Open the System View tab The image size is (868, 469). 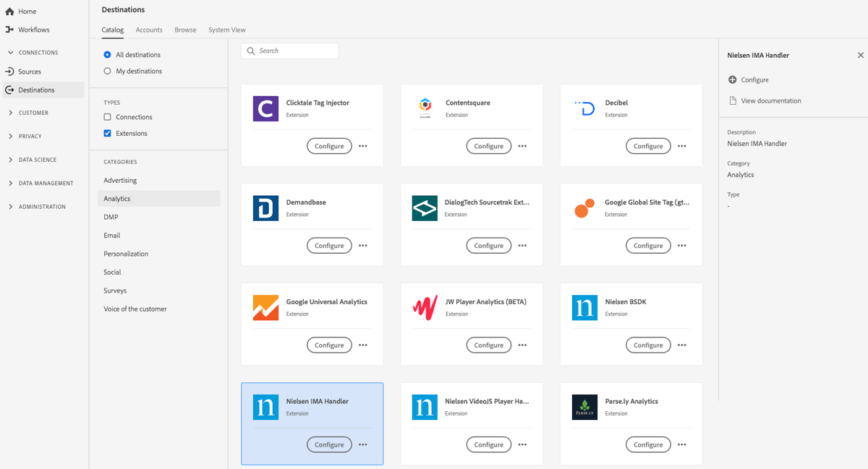(x=226, y=30)
